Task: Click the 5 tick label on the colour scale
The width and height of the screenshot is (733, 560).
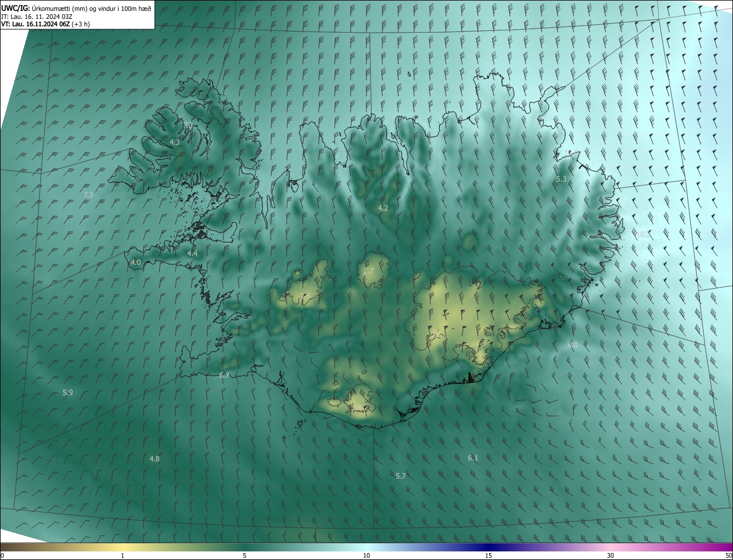Action: pos(245,556)
